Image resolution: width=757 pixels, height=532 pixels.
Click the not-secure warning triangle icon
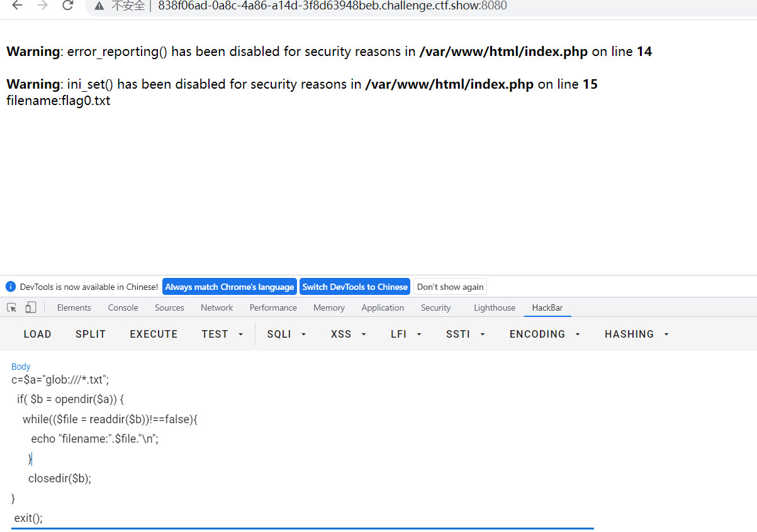[x=99, y=6]
